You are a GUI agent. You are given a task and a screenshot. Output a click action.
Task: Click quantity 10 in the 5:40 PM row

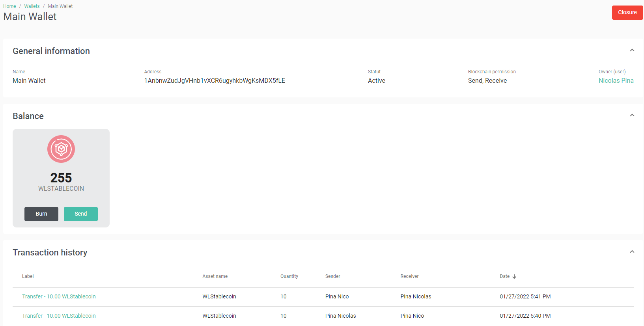284,316
